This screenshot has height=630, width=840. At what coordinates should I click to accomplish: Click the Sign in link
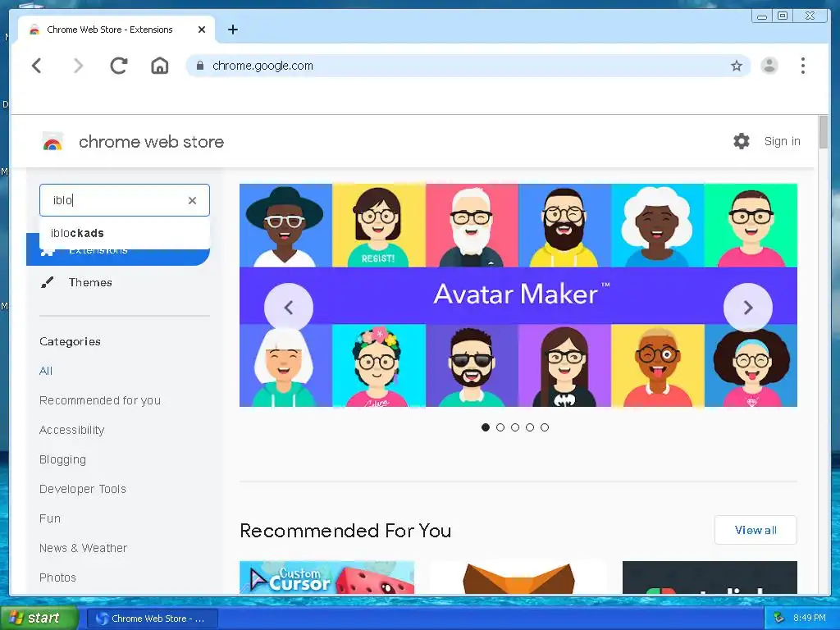coord(782,141)
